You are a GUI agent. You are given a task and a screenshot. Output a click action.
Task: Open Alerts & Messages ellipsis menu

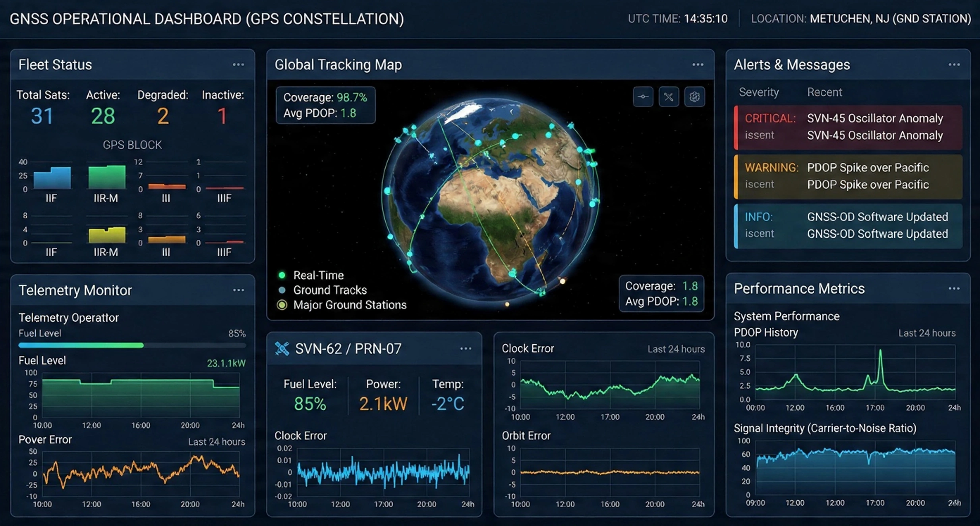[x=954, y=65]
